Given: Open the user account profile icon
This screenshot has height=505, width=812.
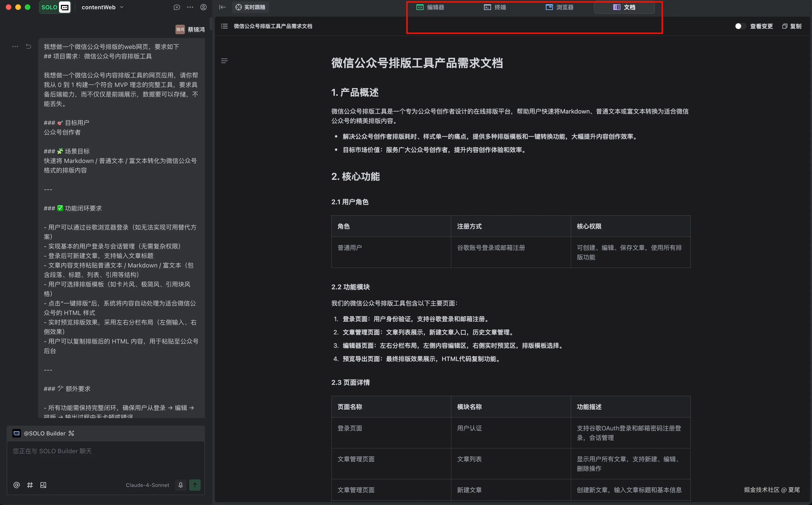Looking at the screenshot, I should tap(203, 7).
